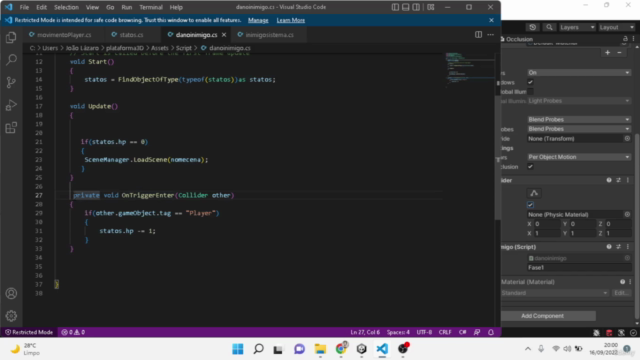Open help icon on the Script component
This screenshot has width=640, height=360.
pos(609,247)
